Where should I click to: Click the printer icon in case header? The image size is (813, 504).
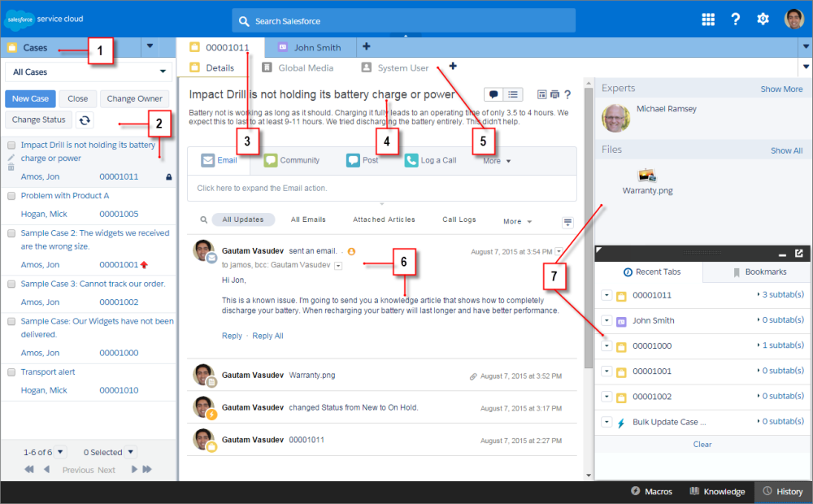tap(554, 95)
